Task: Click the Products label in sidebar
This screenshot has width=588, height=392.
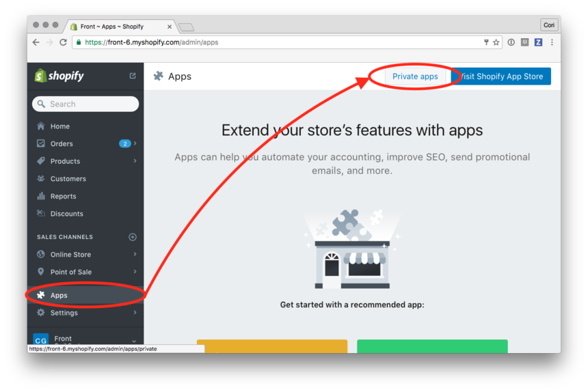Action: click(65, 161)
